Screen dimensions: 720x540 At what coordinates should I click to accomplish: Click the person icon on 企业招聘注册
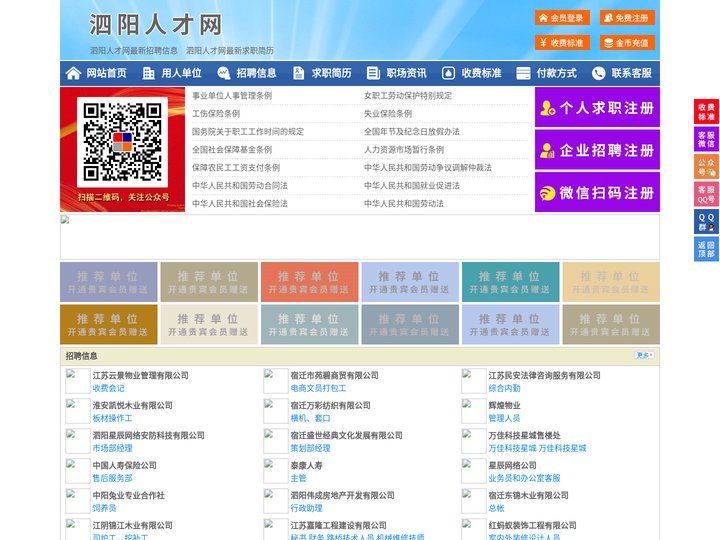[x=547, y=150]
